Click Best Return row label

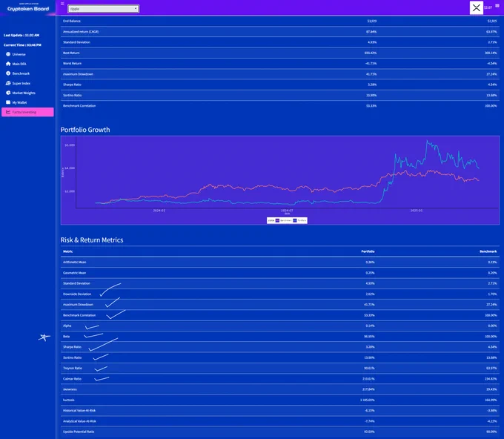tap(71, 53)
